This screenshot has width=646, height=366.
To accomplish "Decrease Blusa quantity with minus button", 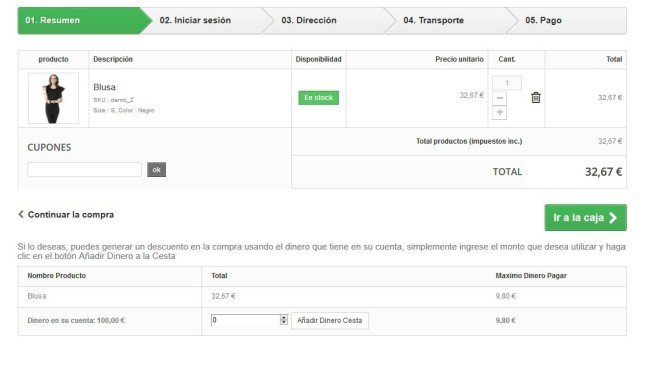I will tap(499, 98).
